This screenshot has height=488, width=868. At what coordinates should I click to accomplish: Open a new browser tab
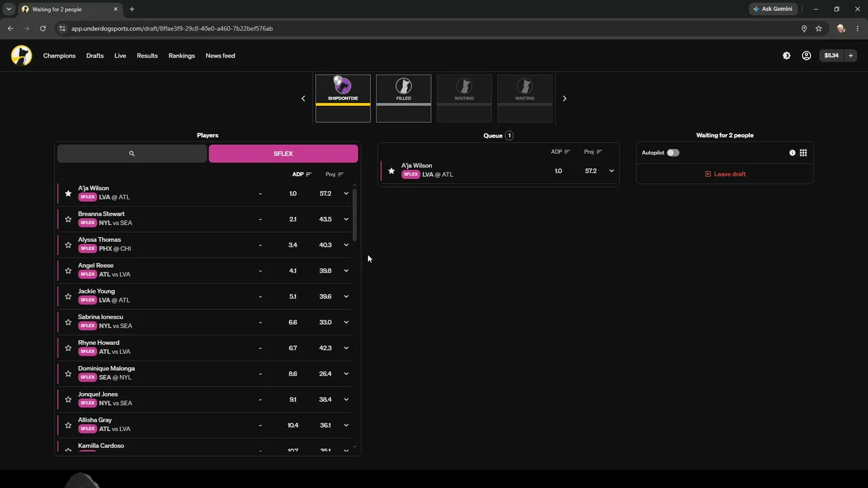132,9
